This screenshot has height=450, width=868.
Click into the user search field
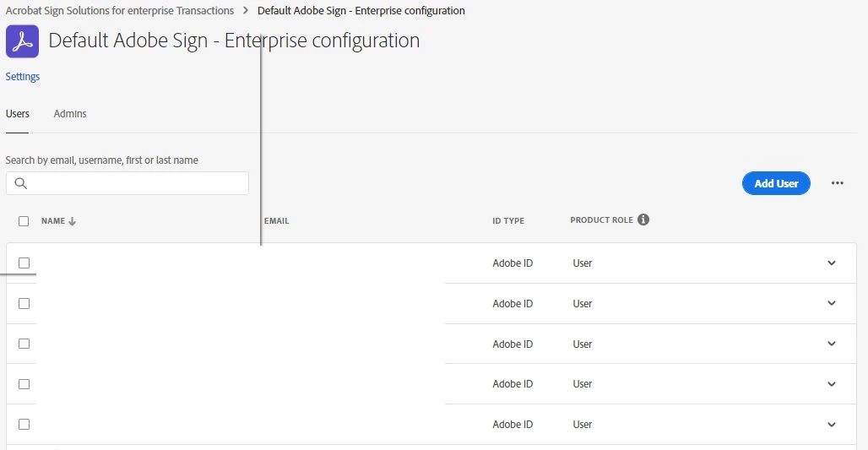pyautogui.click(x=135, y=183)
